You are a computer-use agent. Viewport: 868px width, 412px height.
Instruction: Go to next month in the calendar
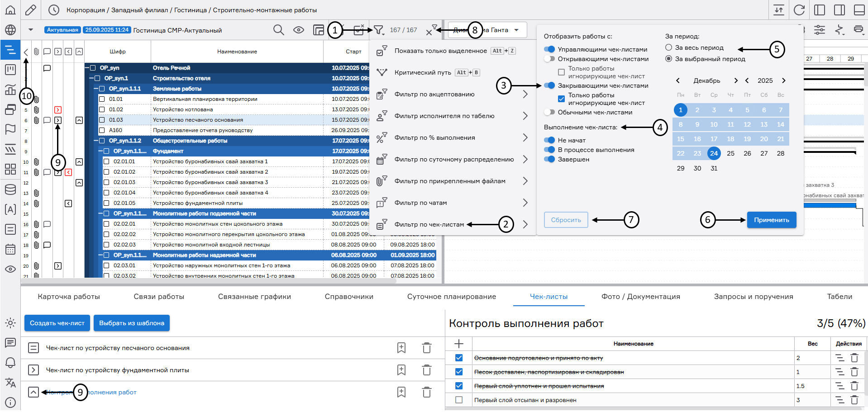[736, 81]
